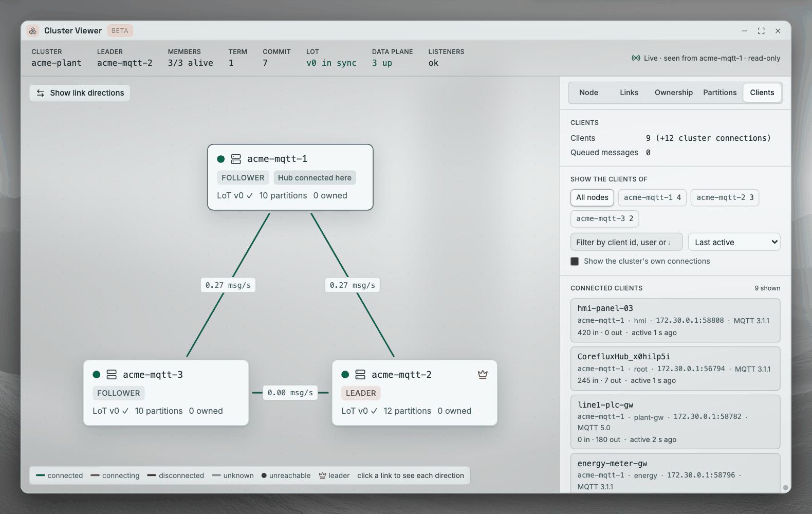This screenshot has height=514, width=812.
Task: Click the 0.27 msg/s link label to acme-mqtt-2
Action: click(x=353, y=285)
